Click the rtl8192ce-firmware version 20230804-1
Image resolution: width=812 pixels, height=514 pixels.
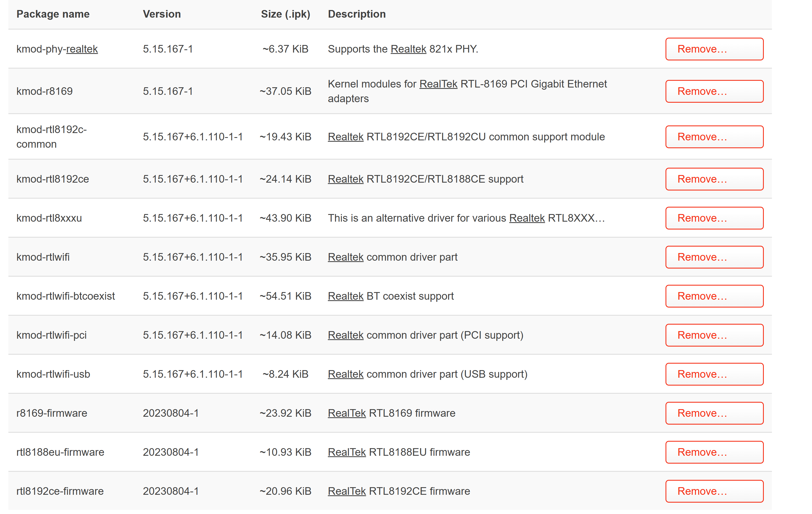coord(171,491)
